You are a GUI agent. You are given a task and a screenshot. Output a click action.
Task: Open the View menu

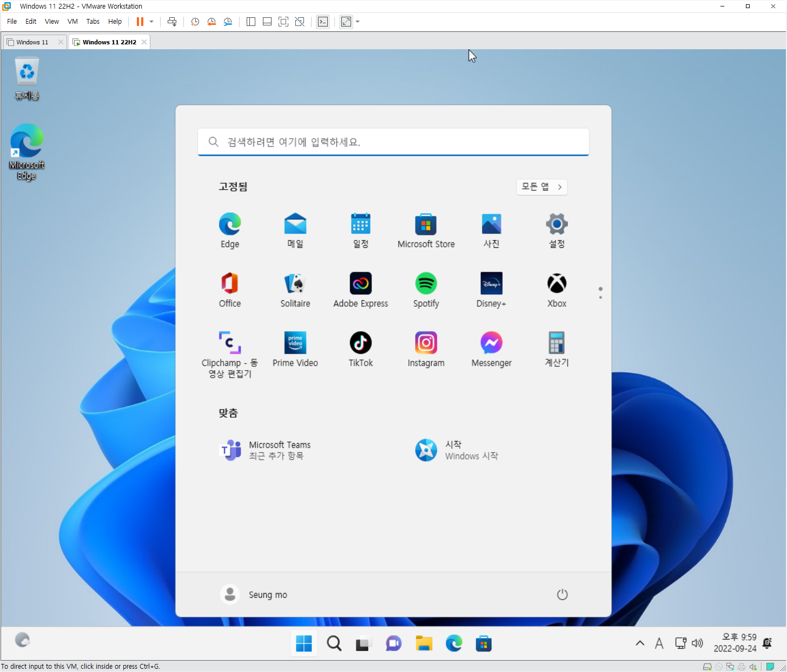[52, 22]
